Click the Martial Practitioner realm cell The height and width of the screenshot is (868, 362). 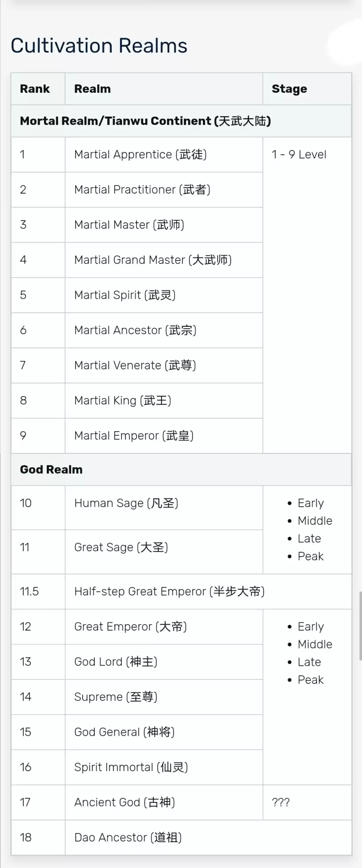pyautogui.click(x=142, y=189)
